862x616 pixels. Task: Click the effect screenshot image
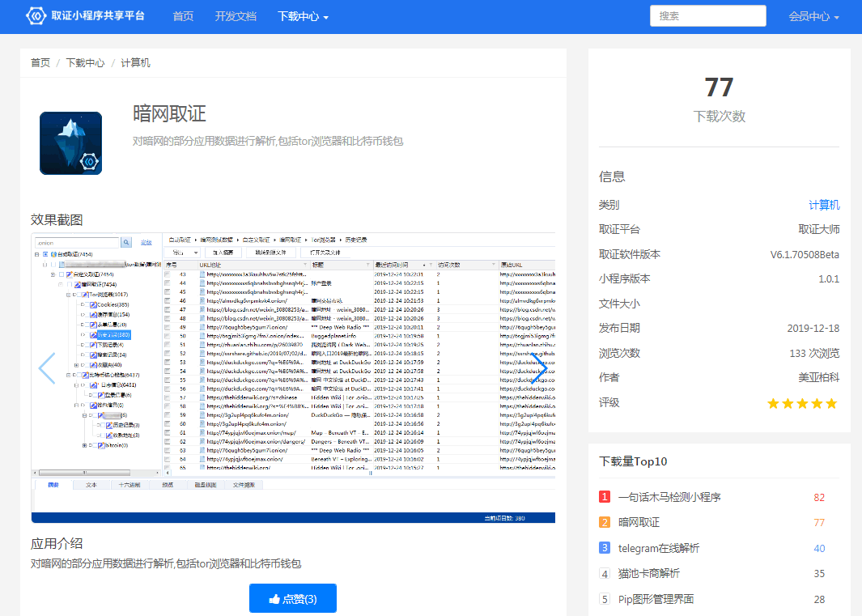(293, 378)
